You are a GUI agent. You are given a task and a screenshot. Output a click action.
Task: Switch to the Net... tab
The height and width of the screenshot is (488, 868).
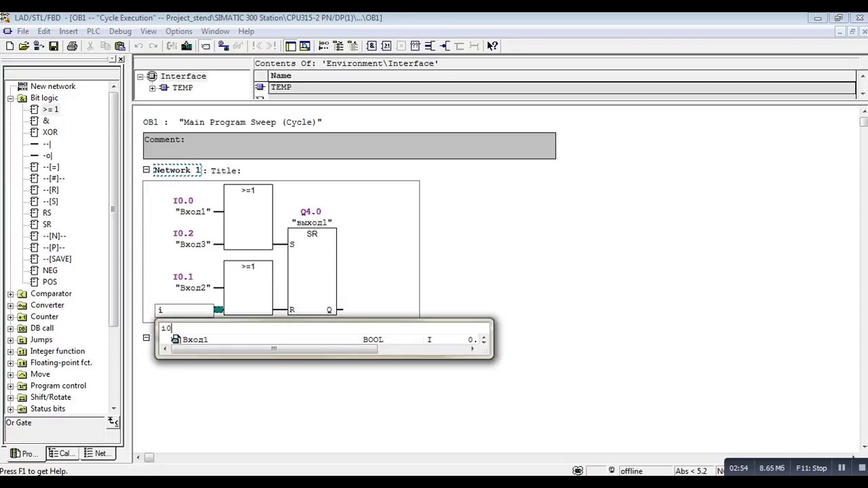click(x=98, y=453)
